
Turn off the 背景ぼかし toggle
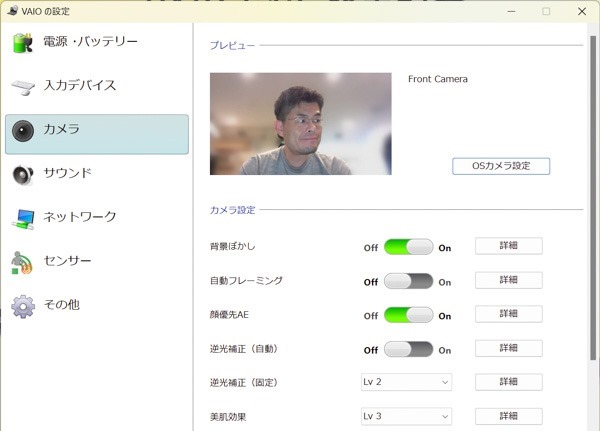click(x=408, y=247)
